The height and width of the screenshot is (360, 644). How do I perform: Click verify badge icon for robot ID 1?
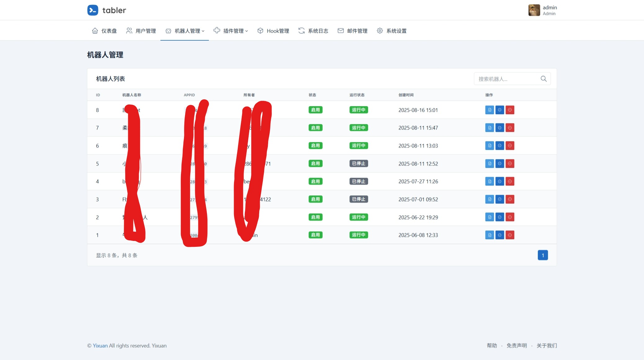point(500,235)
